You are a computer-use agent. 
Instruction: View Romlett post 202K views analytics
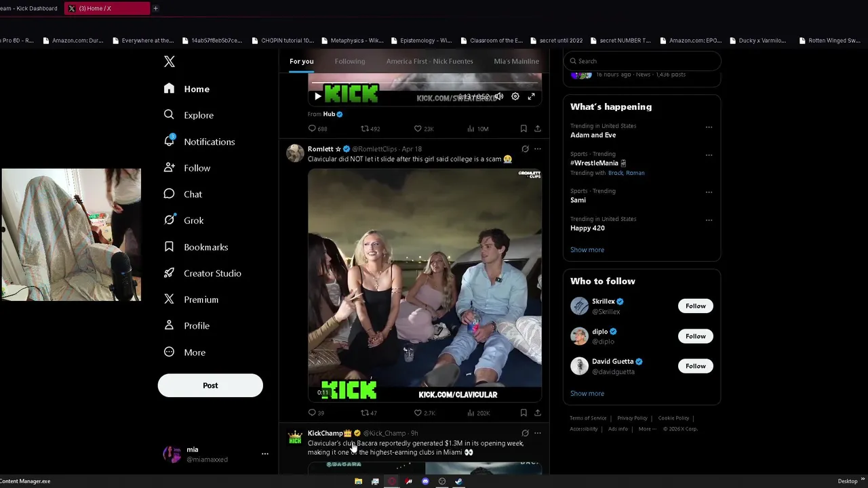[478, 413]
